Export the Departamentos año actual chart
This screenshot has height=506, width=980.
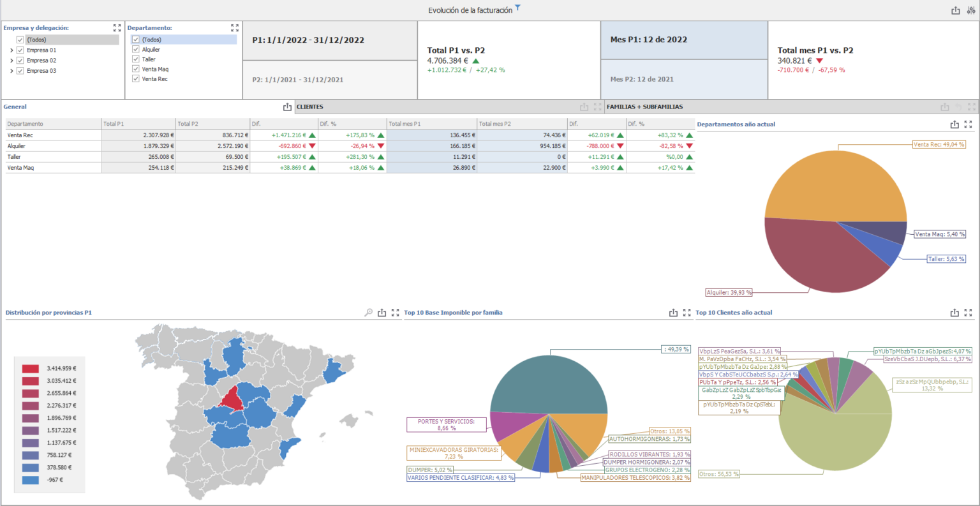pyautogui.click(x=954, y=125)
